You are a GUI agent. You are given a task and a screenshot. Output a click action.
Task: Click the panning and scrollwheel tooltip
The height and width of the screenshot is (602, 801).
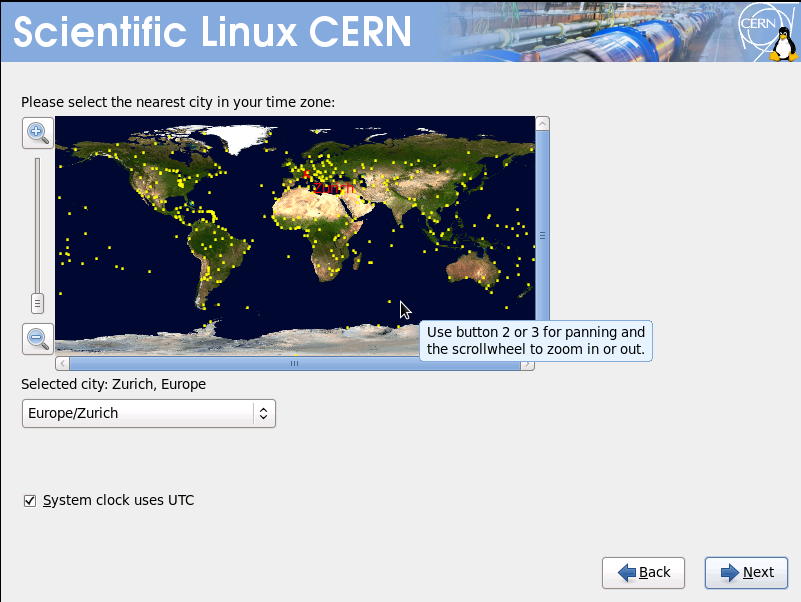coord(536,341)
